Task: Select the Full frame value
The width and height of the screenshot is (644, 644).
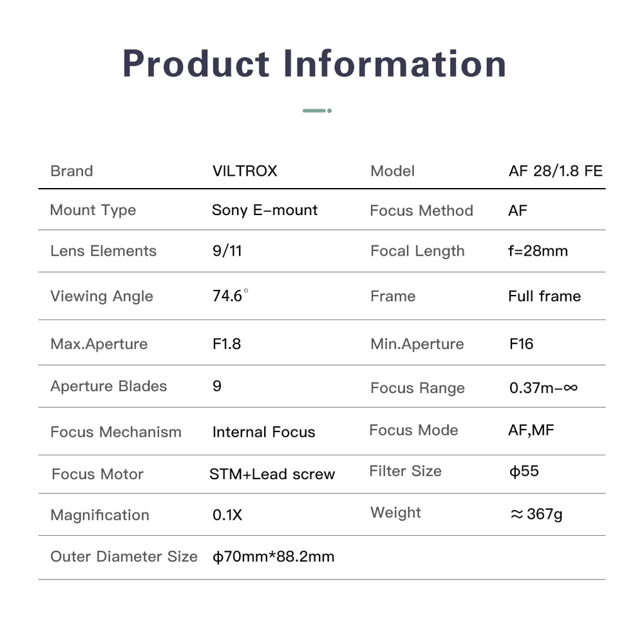Action: click(544, 296)
